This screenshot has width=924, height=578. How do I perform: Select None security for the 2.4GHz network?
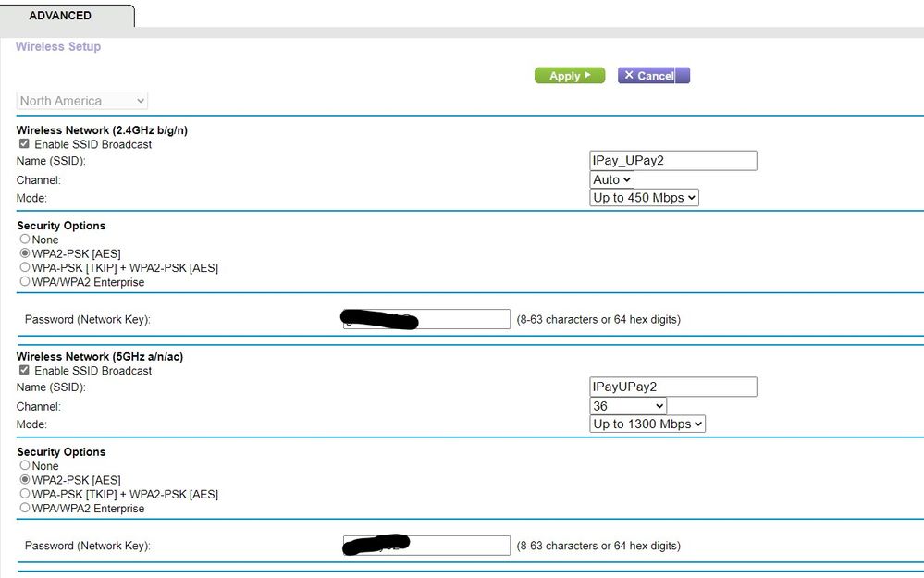pos(25,240)
